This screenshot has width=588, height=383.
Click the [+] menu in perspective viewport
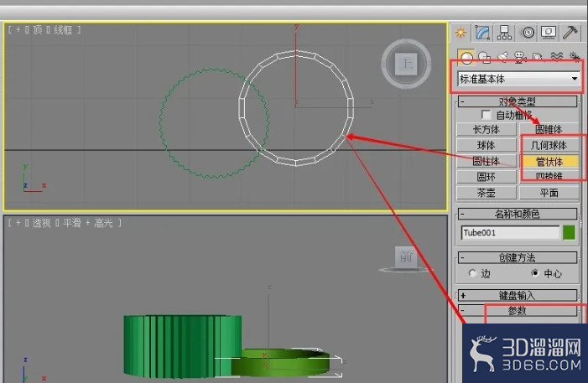[x=18, y=224]
